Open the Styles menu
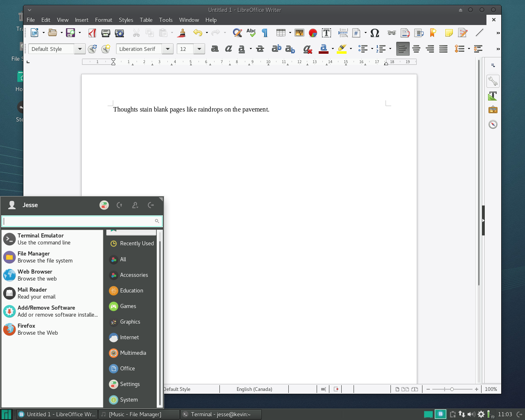The image size is (525, 420). tap(126, 20)
